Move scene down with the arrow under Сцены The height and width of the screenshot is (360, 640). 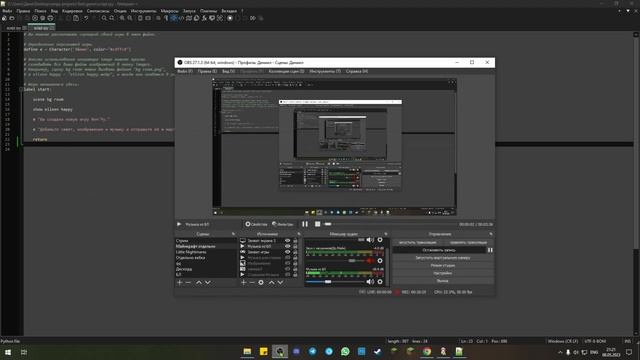pyautogui.click(x=208, y=282)
